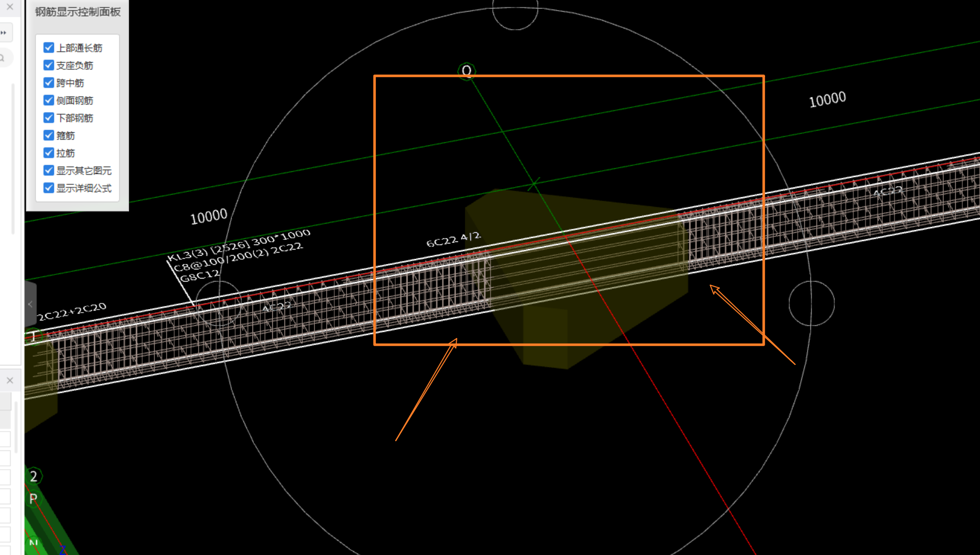Expand the collapsed left panel arrow
This screenshot has height=555, width=980.
click(30, 304)
